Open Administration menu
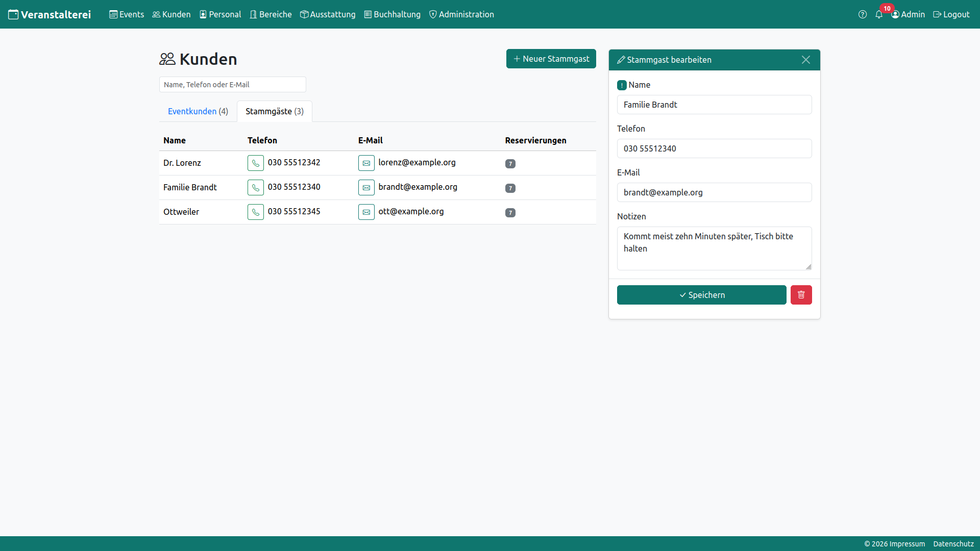The width and height of the screenshot is (980, 551). (x=461, y=14)
